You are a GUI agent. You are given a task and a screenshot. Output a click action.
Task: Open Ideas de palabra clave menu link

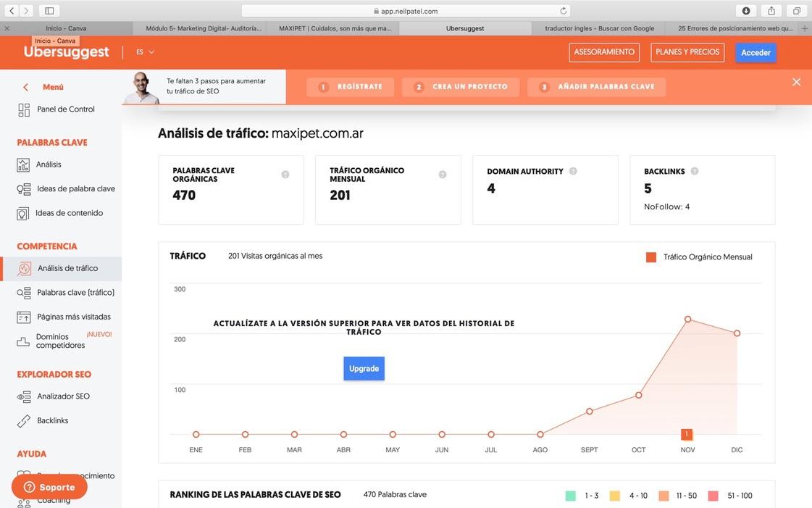click(76, 189)
